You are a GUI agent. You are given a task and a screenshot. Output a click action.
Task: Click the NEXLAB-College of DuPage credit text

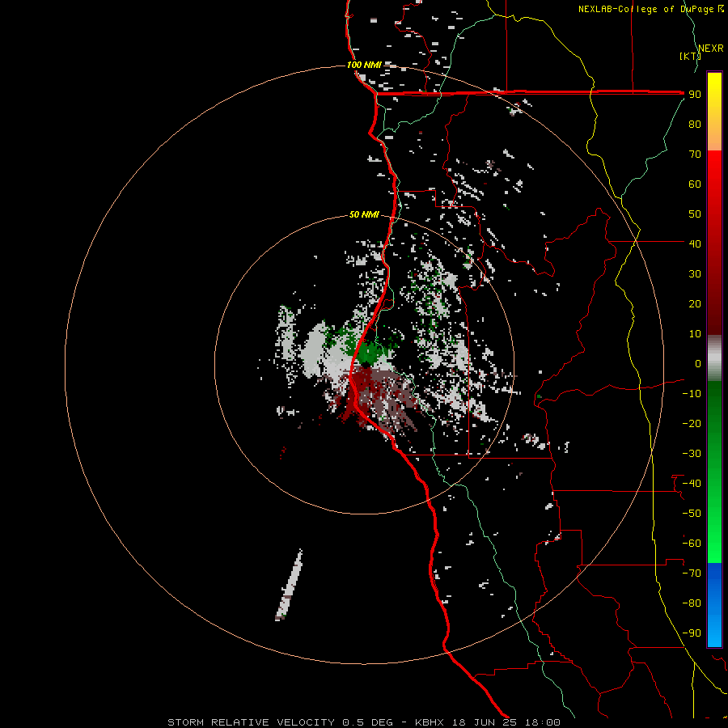coord(650,9)
